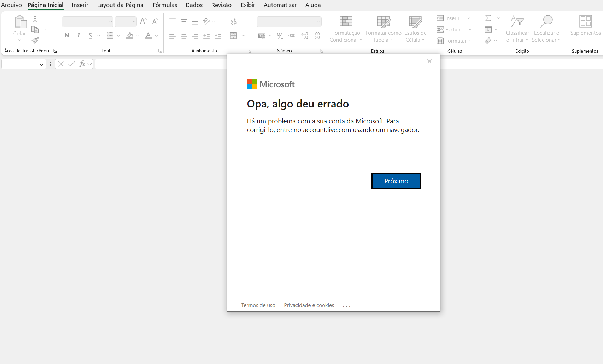This screenshot has width=603, height=364.
Task: Select the Format Painter brush icon
Action: point(35,40)
